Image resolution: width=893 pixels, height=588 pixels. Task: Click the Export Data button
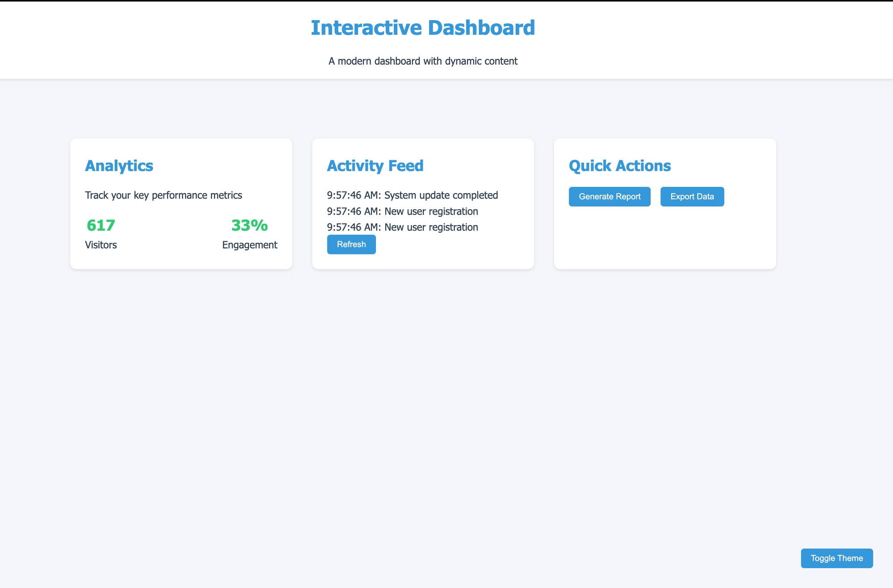pyautogui.click(x=692, y=196)
